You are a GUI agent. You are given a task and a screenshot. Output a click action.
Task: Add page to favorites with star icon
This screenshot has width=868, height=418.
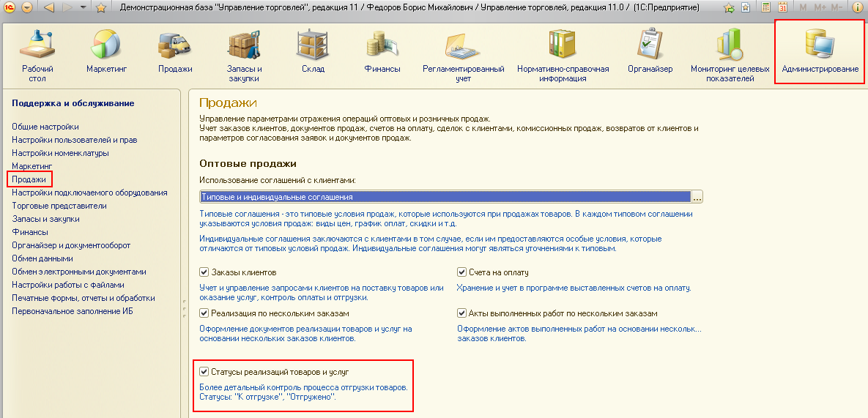[101, 7]
